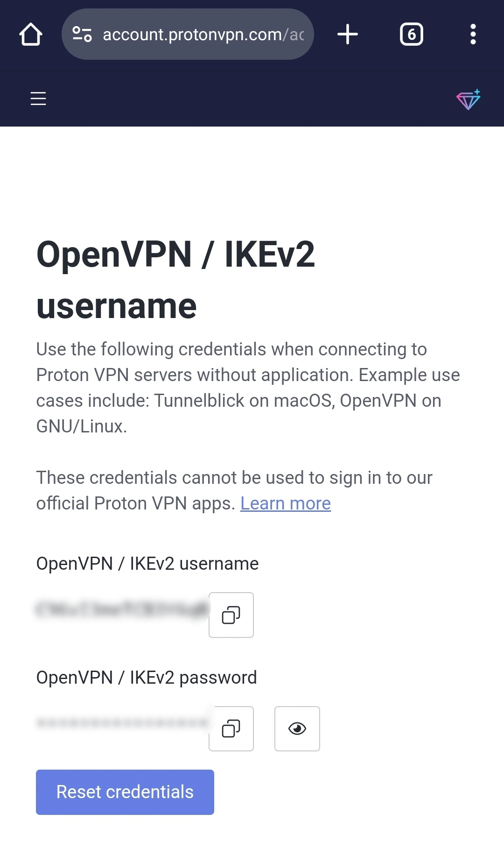The height and width of the screenshot is (842, 504).
Task: Toggle password visibility off after revealing
Action: (297, 729)
